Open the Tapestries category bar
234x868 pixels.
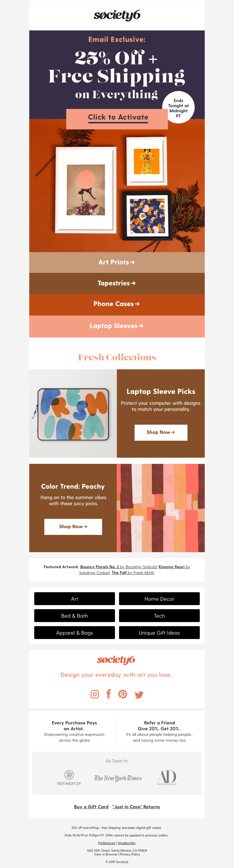click(117, 283)
